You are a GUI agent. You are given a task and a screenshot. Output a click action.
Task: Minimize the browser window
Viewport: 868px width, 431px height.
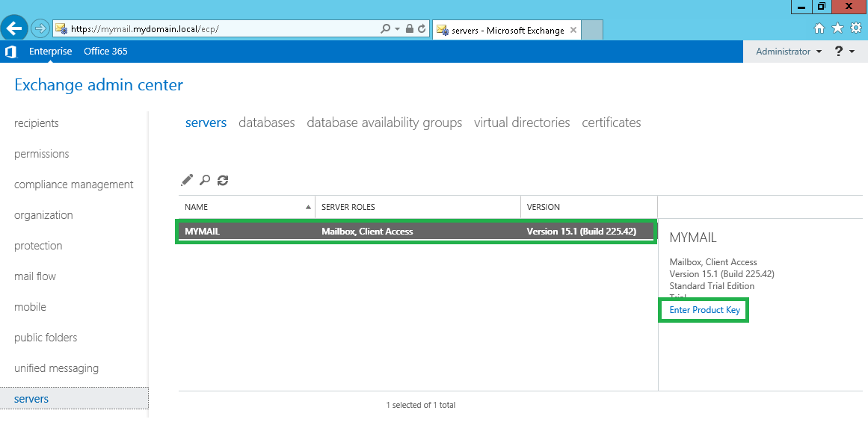(x=801, y=7)
